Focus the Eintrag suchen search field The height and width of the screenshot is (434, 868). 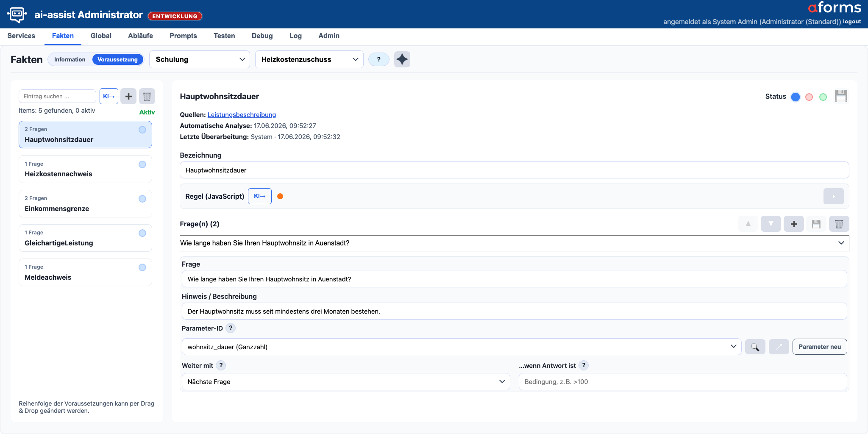[57, 96]
